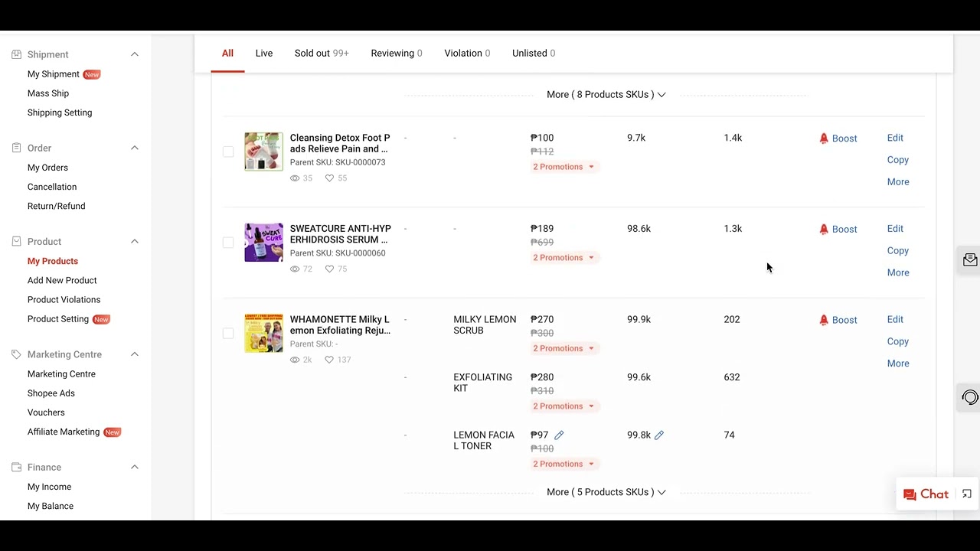Screen dimensions: 980x551
Task: Click the Shipment section icon in sidebar
Action: click(16, 54)
